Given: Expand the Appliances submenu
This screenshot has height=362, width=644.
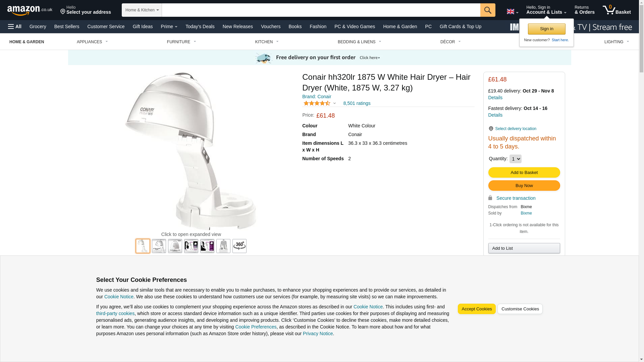Looking at the screenshot, I should tap(92, 42).
